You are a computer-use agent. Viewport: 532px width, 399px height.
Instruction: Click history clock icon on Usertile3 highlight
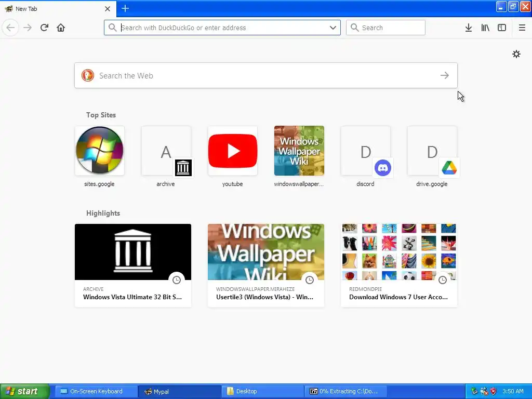click(310, 280)
